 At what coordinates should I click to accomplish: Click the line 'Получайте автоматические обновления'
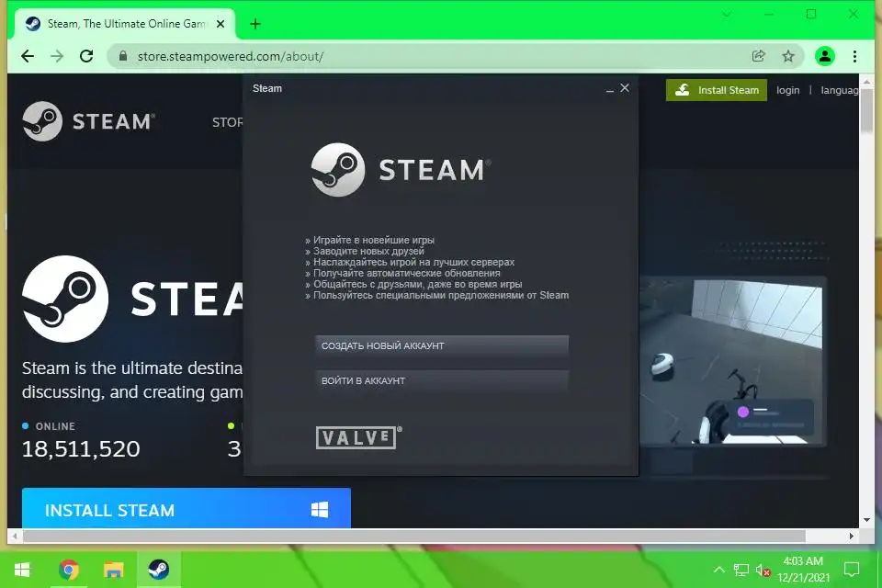(x=407, y=273)
